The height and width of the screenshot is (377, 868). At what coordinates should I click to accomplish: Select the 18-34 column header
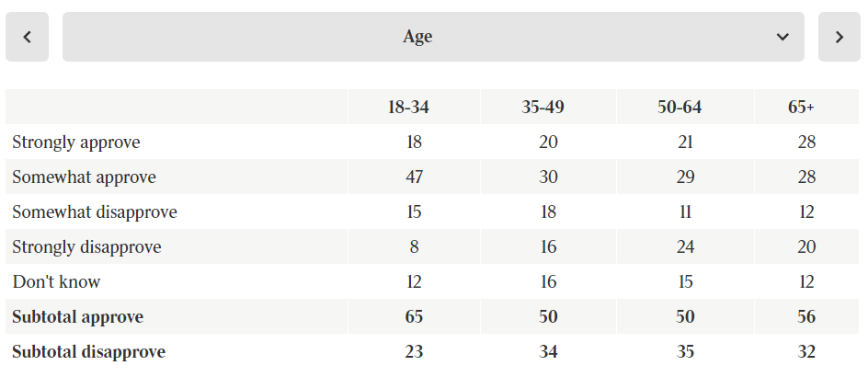408,108
